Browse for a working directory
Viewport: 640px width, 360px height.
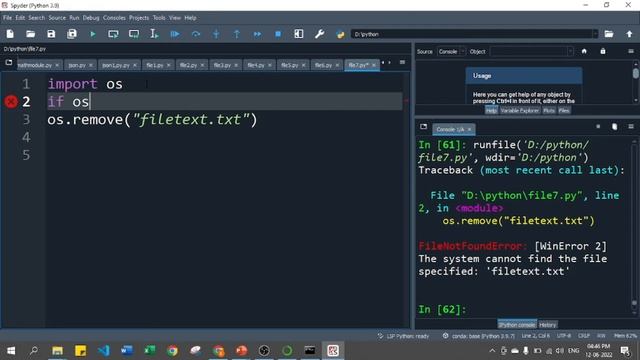tap(609, 34)
